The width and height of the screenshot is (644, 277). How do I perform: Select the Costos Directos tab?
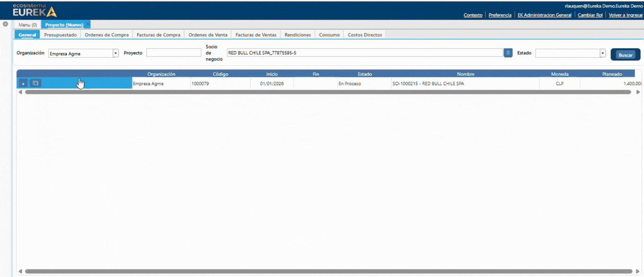click(365, 35)
